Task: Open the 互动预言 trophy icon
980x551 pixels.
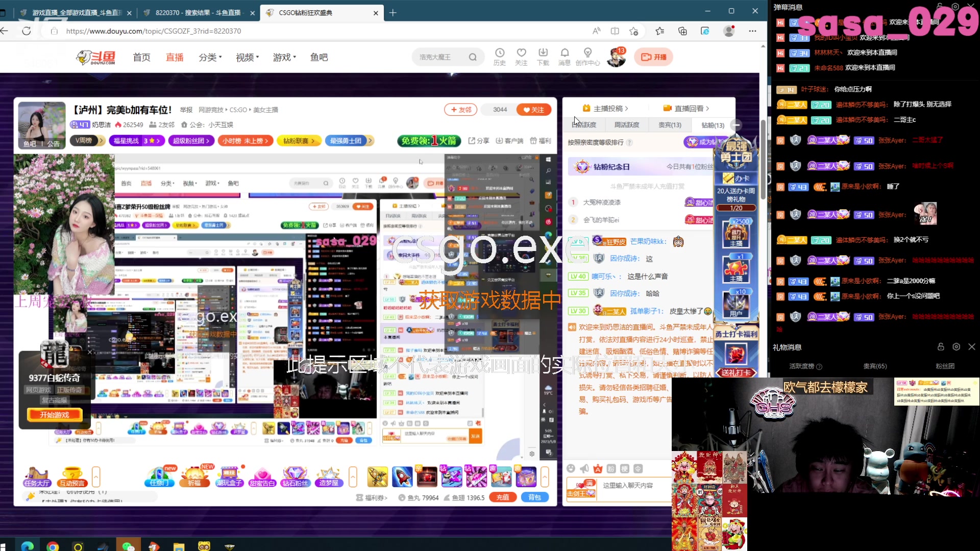Action: click(x=71, y=477)
